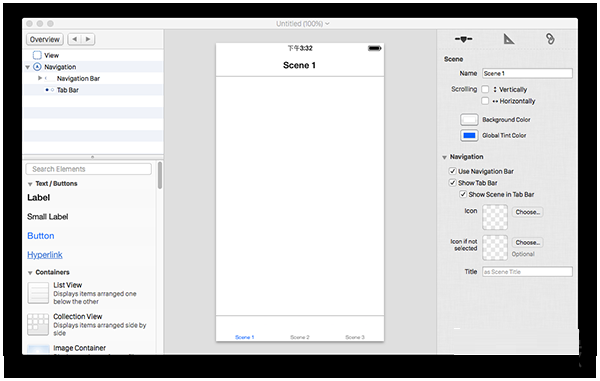Click the battery icon in status bar
The height and width of the screenshot is (381, 600).
(x=375, y=48)
